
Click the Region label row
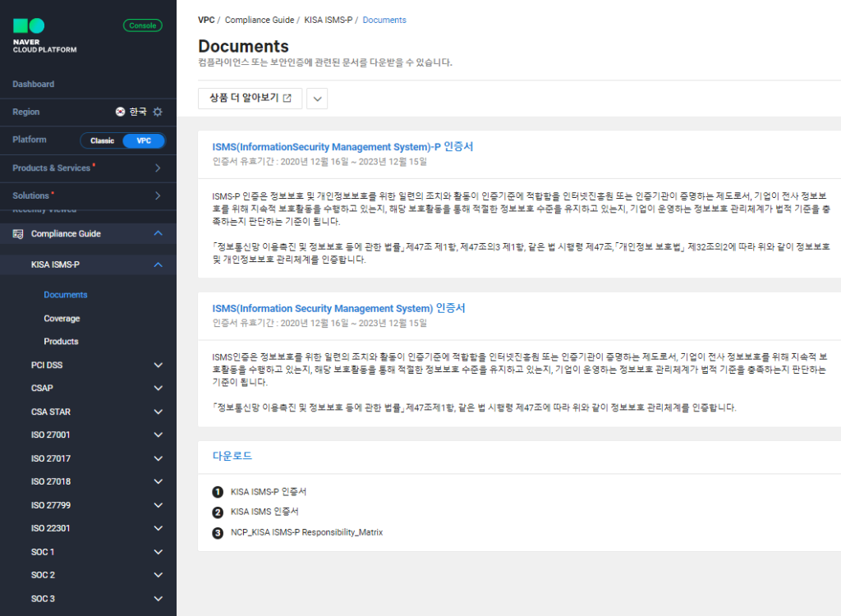pos(88,112)
